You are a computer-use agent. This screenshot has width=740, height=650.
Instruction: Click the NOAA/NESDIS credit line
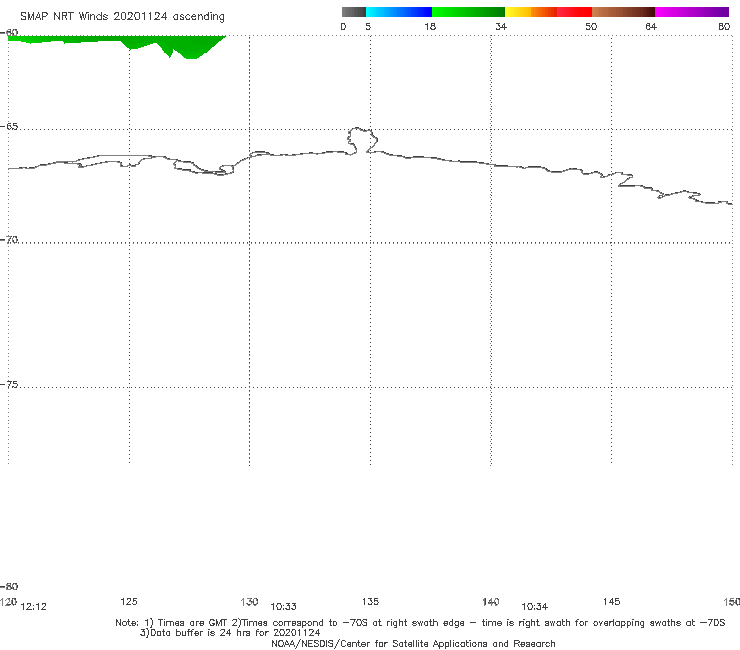(x=413, y=643)
